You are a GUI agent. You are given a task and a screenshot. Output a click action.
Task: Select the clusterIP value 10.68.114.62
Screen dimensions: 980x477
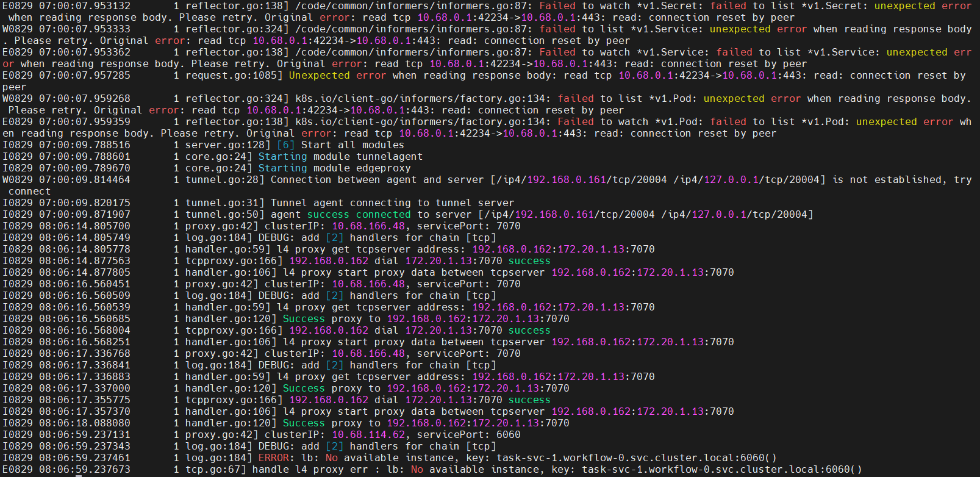pyautogui.click(x=368, y=435)
